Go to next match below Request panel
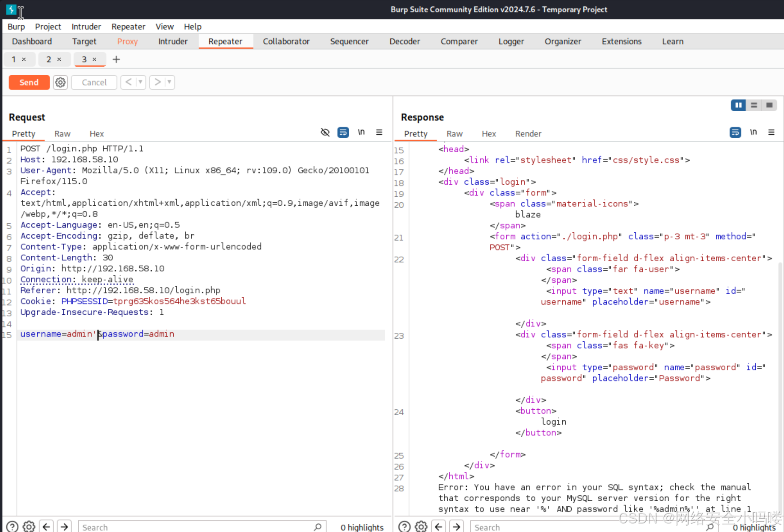784x532 pixels. click(x=64, y=526)
